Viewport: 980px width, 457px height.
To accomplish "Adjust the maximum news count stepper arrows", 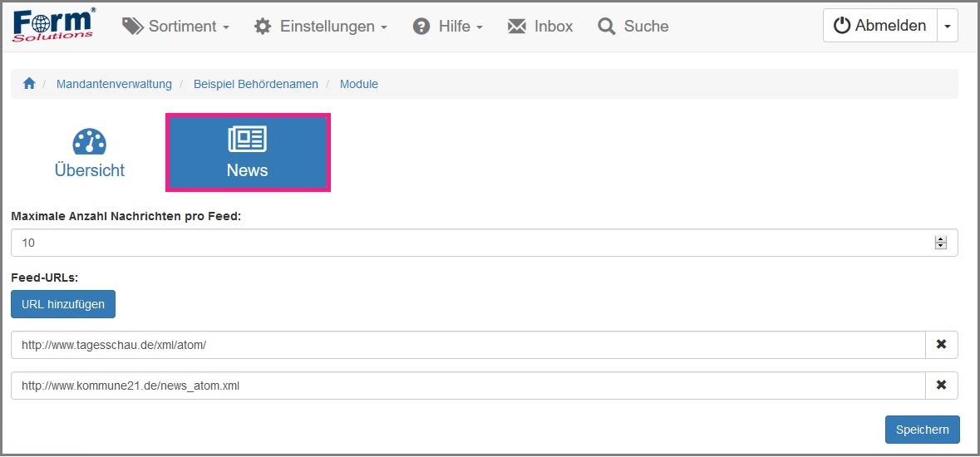I will tap(941, 243).
